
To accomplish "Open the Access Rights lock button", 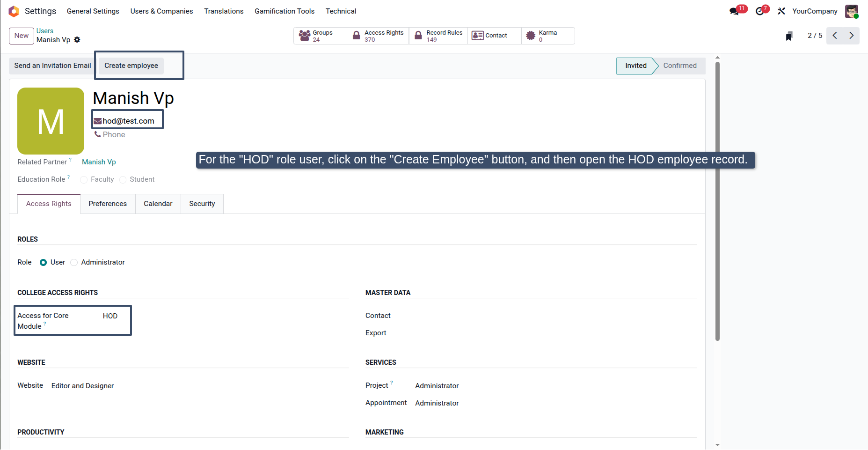I will pyautogui.click(x=378, y=36).
